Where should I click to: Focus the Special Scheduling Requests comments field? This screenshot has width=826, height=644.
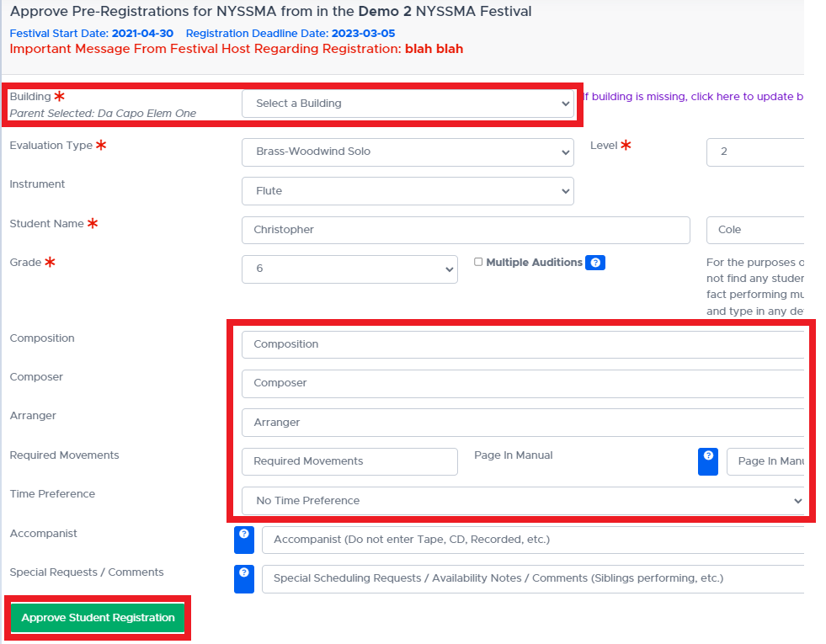click(x=532, y=578)
